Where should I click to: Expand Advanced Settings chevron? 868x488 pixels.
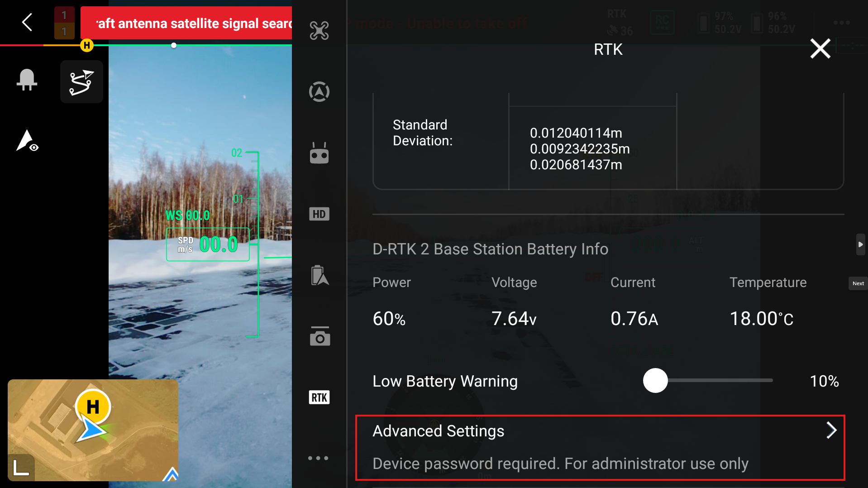pyautogui.click(x=831, y=430)
